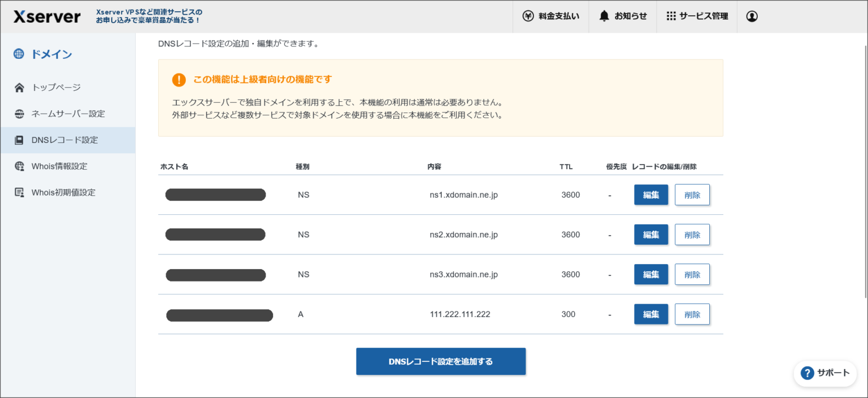Click the Xserver logo
The width and height of the screenshot is (868, 398).
pos(46,16)
